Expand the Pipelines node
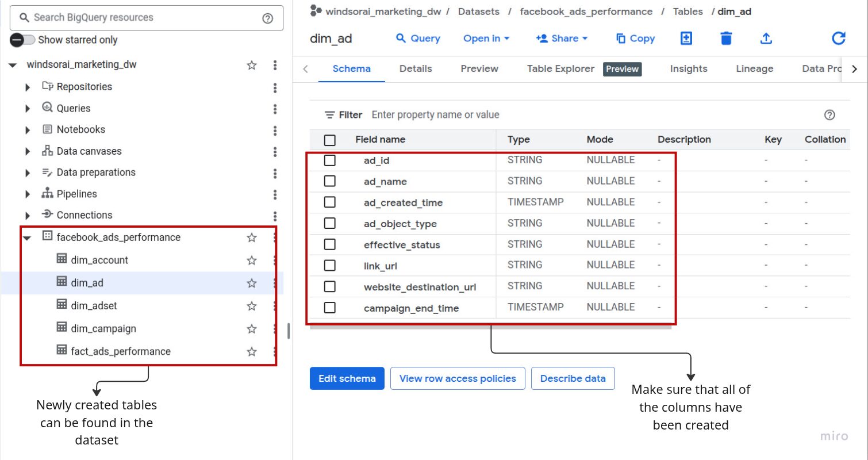Screen dimensions: 868x460 coord(28,194)
